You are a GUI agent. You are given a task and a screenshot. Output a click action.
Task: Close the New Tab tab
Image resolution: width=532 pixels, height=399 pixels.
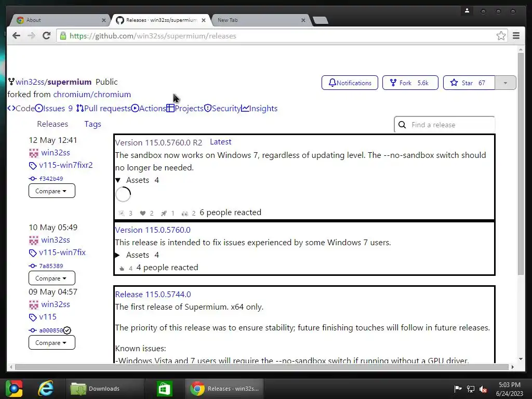click(x=303, y=20)
